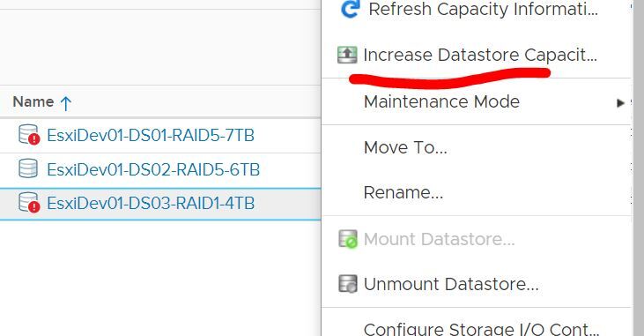The width and height of the screenshot is (644, 336).
Task: Open the EsxiDev01-DS01-RAID5-7TB datastore link
Action: click(x=151, y=135)
